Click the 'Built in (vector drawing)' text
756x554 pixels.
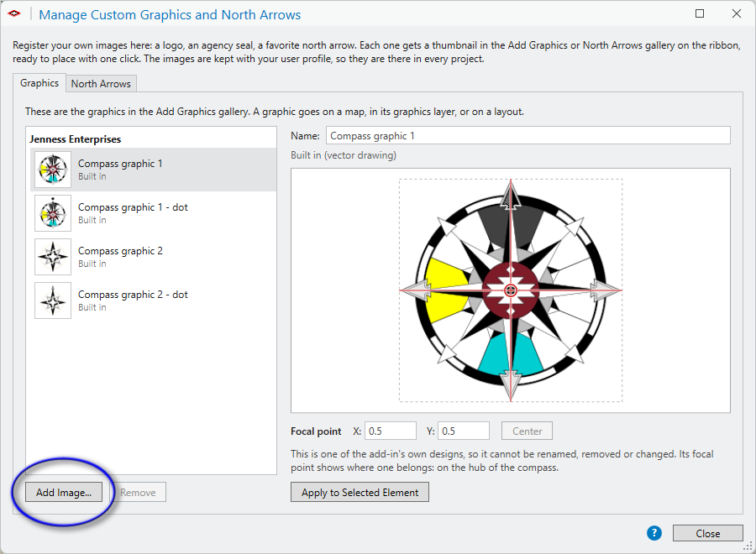tap(344, 155)
